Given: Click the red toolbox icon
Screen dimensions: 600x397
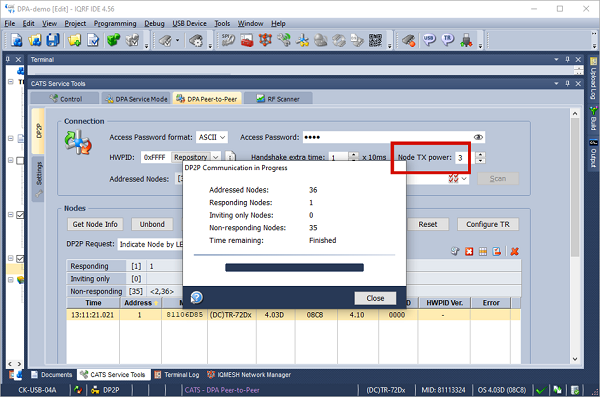Looking at the screenshot, I should (x=247, y=40).
